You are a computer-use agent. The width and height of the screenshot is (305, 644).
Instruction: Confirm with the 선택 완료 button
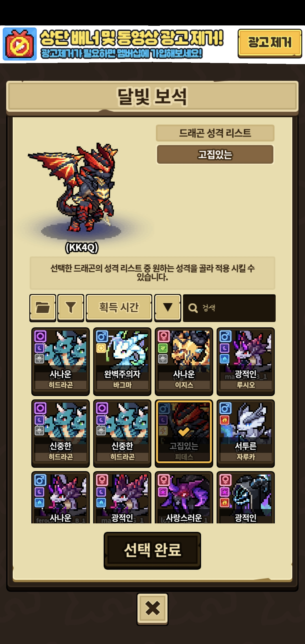[152, 551]
